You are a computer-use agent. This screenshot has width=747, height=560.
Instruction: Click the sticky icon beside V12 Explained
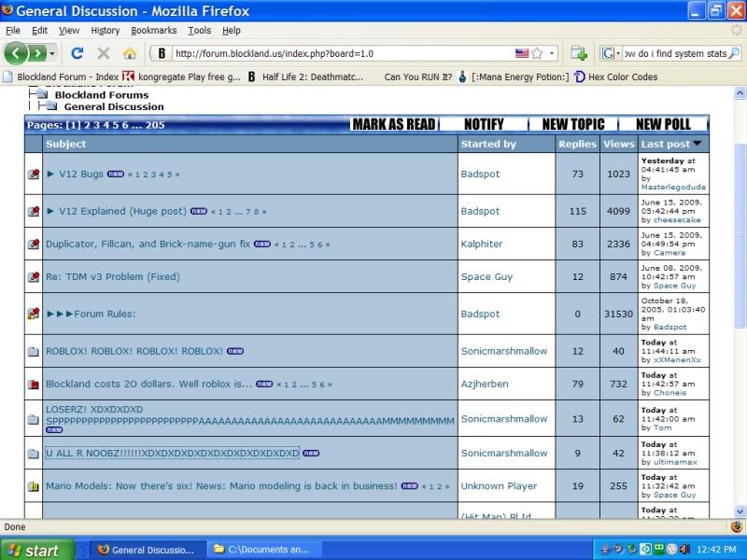(34, 211)
